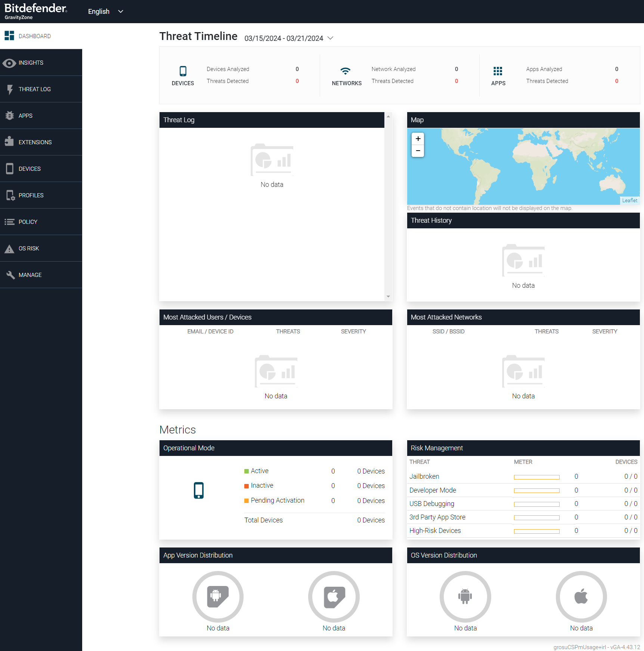Select the Devices smartphone icon in sidebar
The image size is (644, 651).
tap(9, 169)
